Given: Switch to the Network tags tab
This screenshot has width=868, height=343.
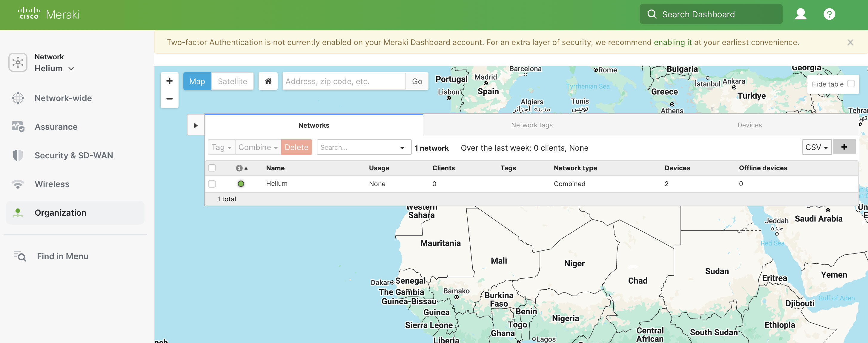Looking at the screenshot, I should click(531, 125).
